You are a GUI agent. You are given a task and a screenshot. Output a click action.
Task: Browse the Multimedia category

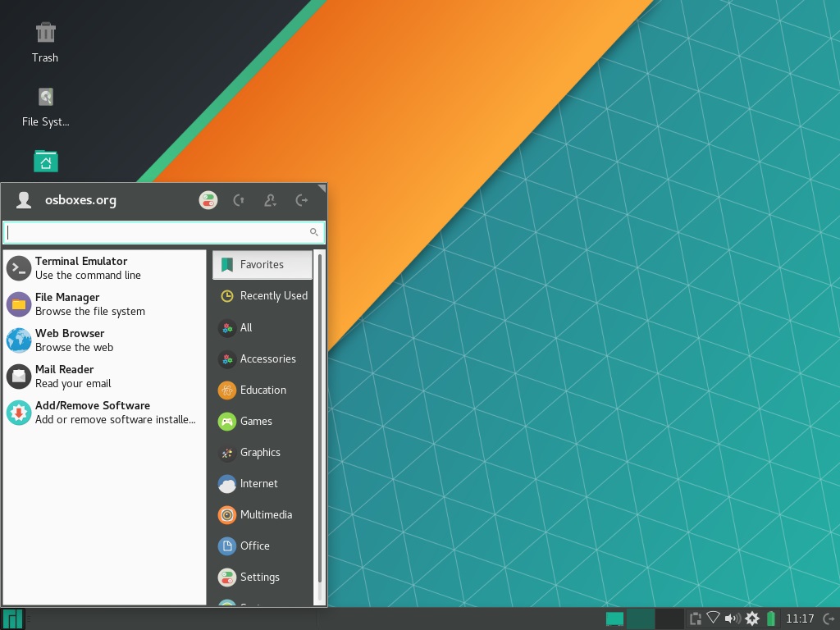[x=267, y=514]
